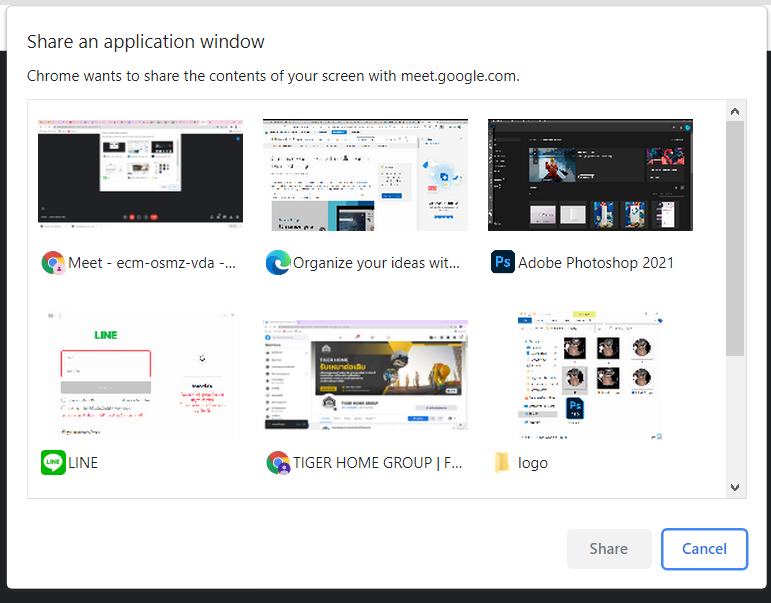Select the logo folder window thumbnail
This screenshot has width=771, height=603.
point(590,374)
